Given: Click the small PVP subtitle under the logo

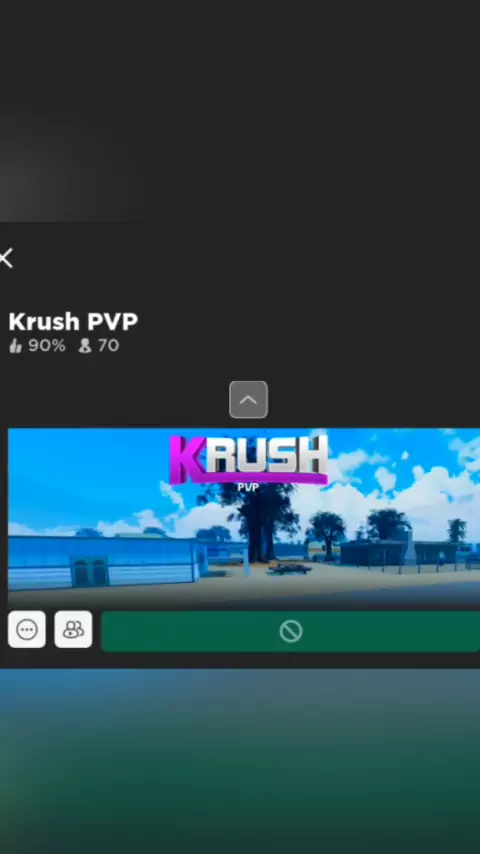Looking at the screenshot, I should coord(248,487).
